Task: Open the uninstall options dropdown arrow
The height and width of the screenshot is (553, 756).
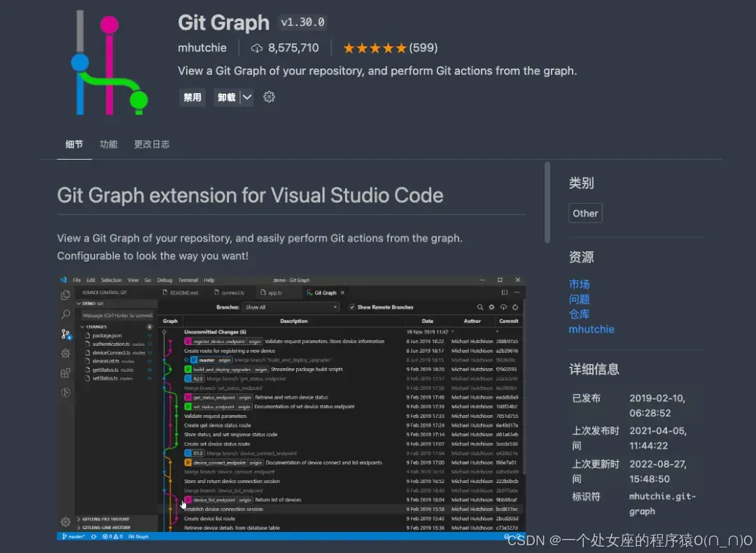Action: coord(247,97)
